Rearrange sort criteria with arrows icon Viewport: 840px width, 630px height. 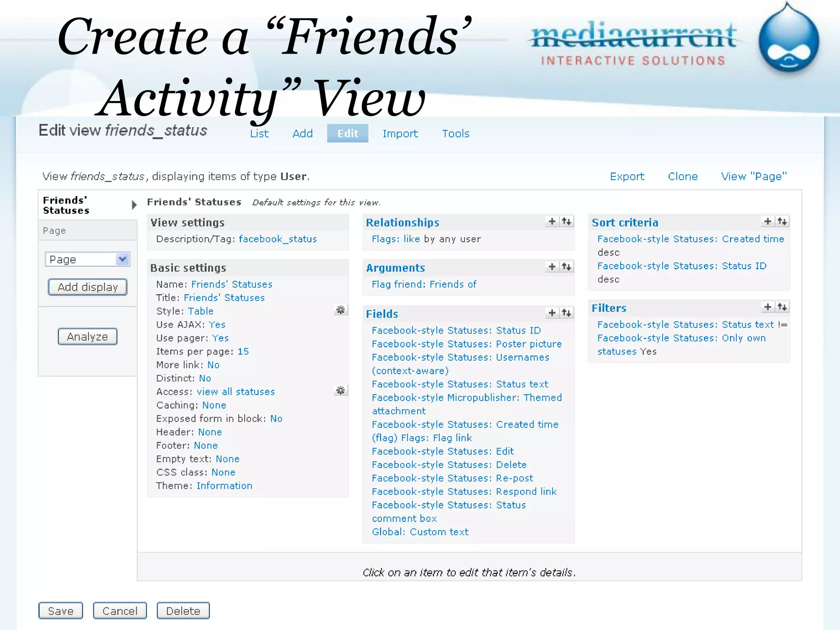[x=782, y=221]
